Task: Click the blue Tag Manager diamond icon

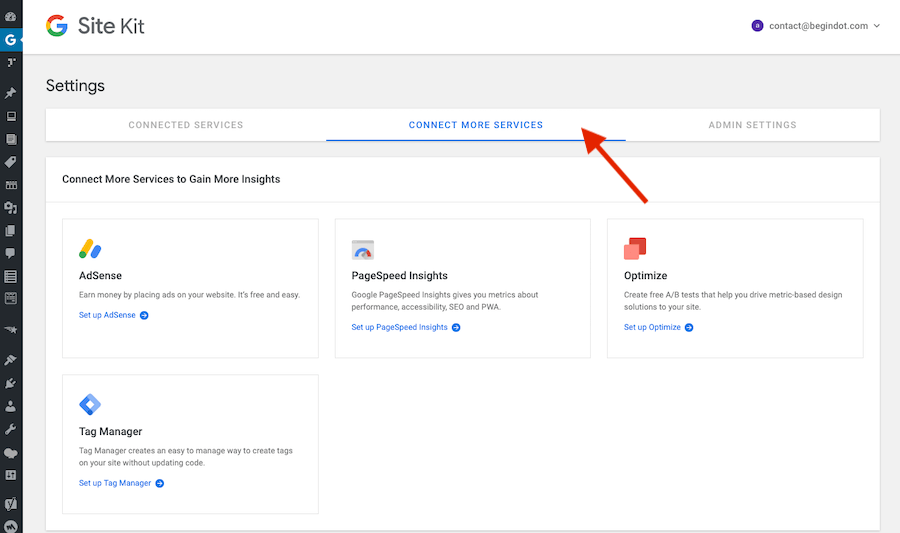Action: click(90, 404)
